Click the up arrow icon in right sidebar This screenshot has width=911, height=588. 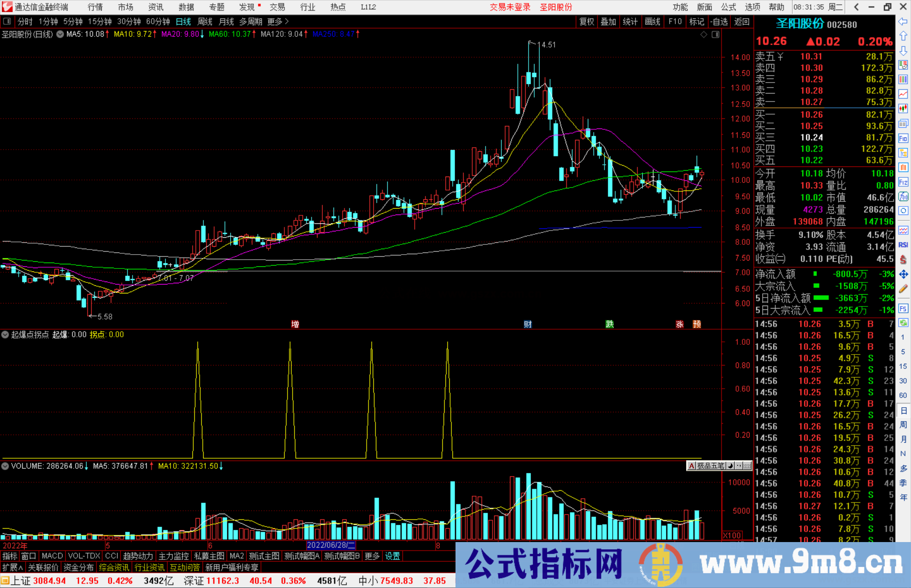click(x=903, y=36)
